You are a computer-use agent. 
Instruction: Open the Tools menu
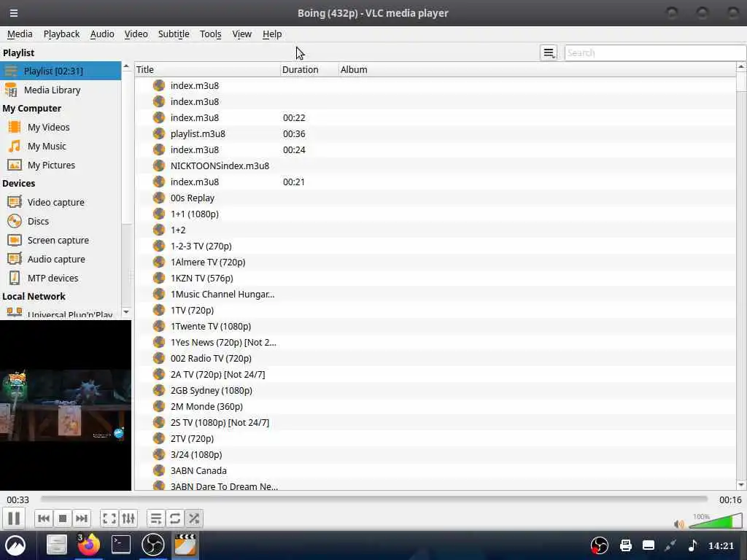pyautogui.click(x=210, y=34)
